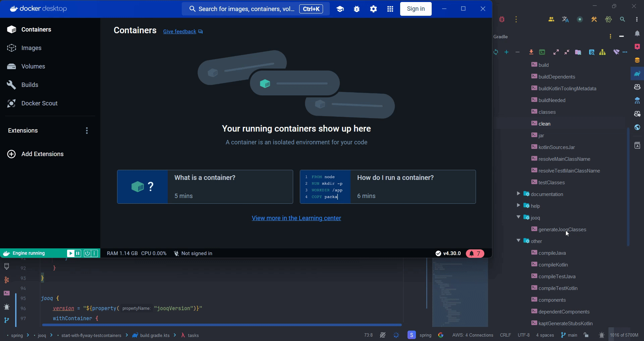Open the 'How do I run a container?' card
The width and height of the screenshot is (644, 341).
pos(388,187)
